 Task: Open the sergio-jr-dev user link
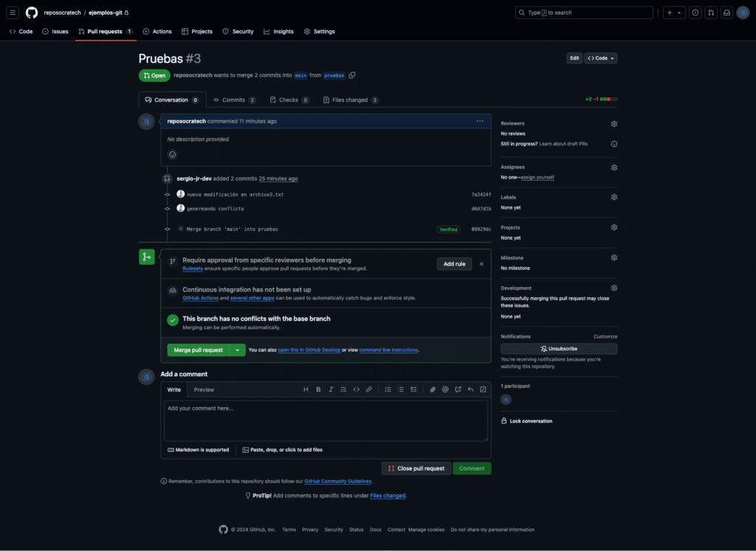(194, 179)
